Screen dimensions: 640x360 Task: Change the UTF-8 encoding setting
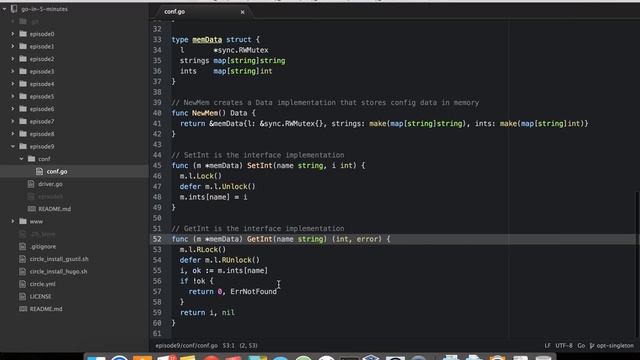tap(564, 346)
